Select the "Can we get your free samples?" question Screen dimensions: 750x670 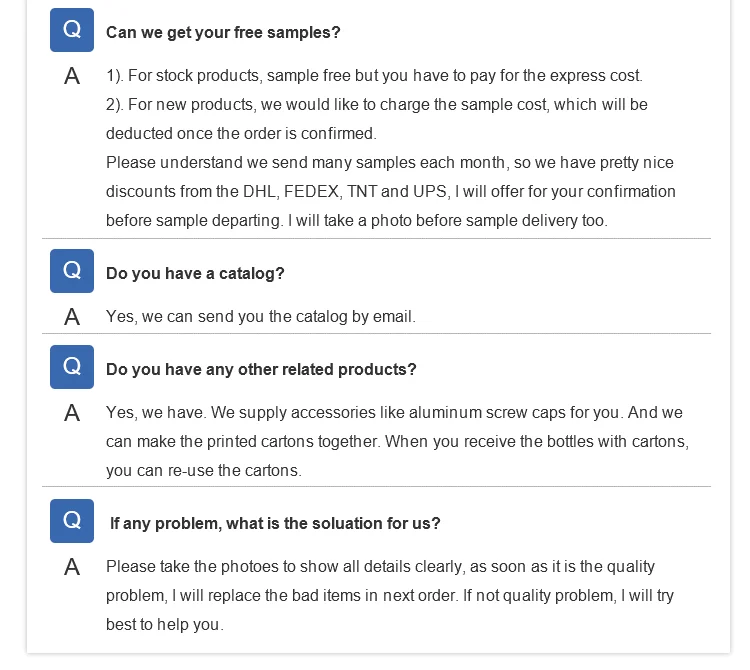click(x=223, y=32)
